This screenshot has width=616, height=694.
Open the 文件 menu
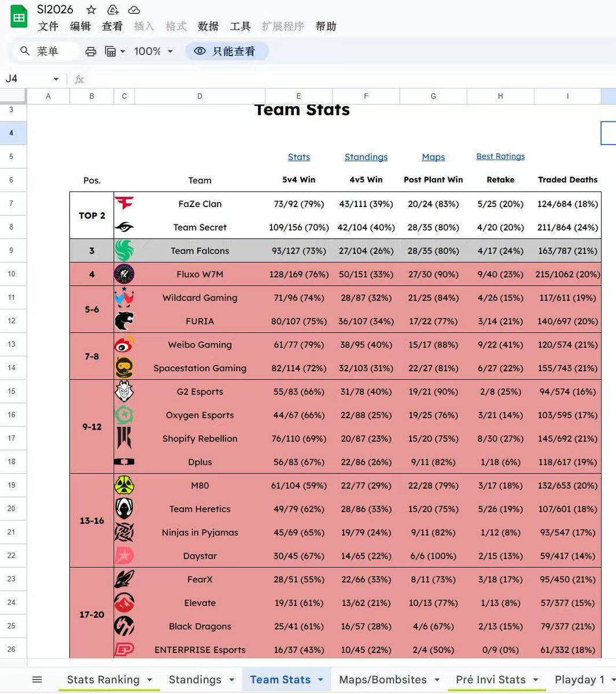(x=48, y=27)
